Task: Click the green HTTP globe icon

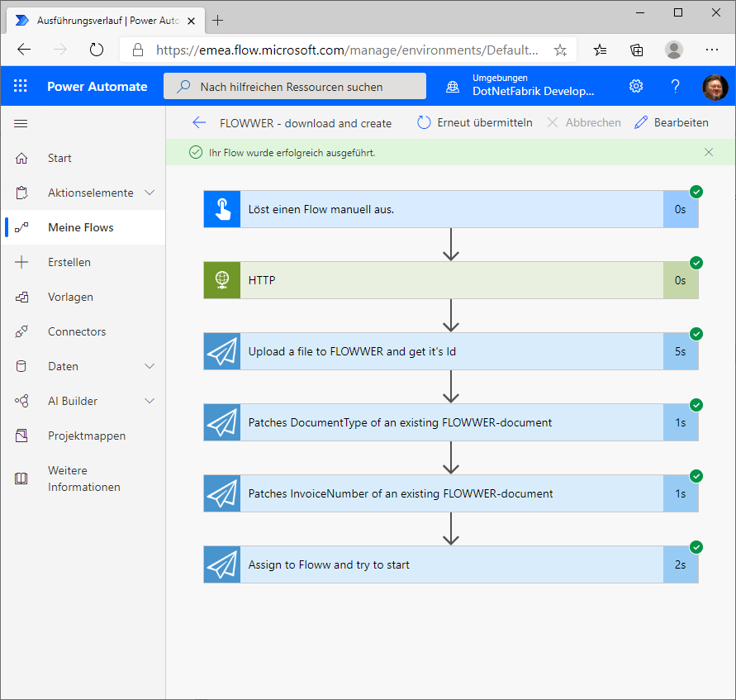Action: [222, 280]
